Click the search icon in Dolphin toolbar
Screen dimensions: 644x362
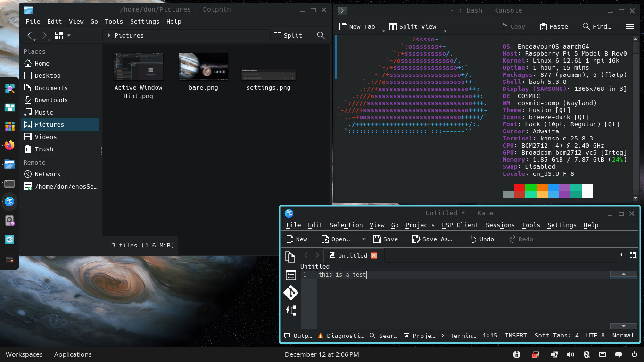321,35
